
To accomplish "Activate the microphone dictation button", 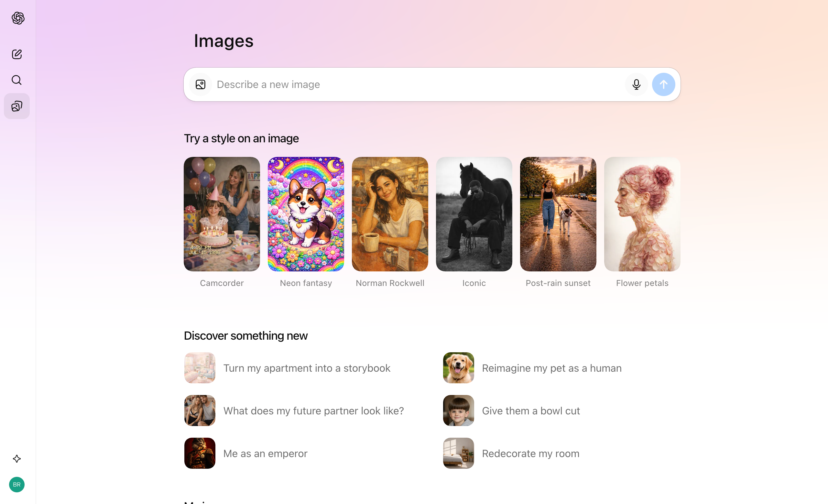I will coord(637,84).
